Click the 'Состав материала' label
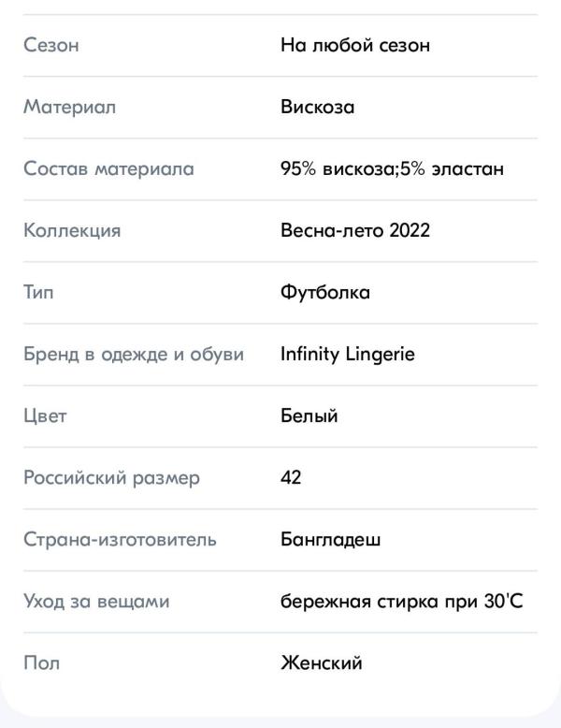 click(x=108, y=168)
